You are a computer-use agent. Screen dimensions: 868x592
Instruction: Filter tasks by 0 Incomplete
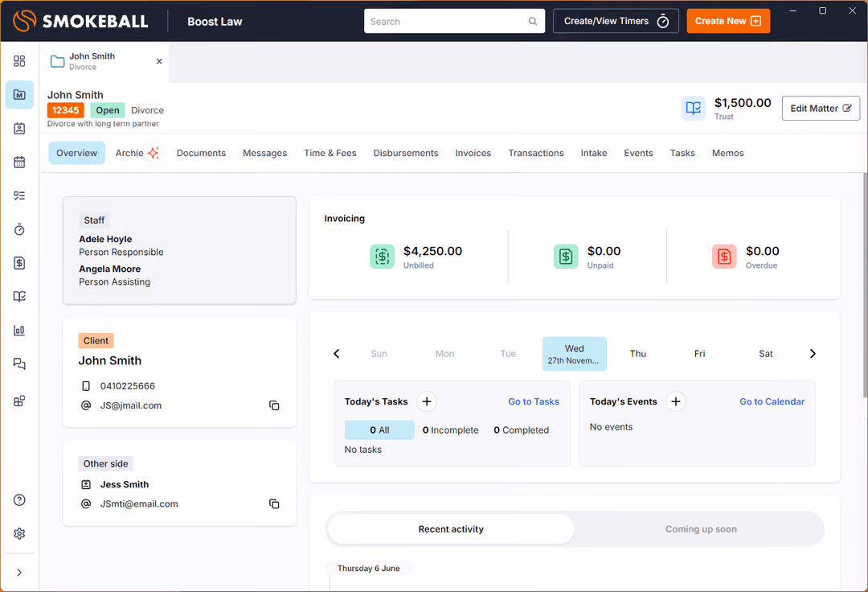pos(450,430)
